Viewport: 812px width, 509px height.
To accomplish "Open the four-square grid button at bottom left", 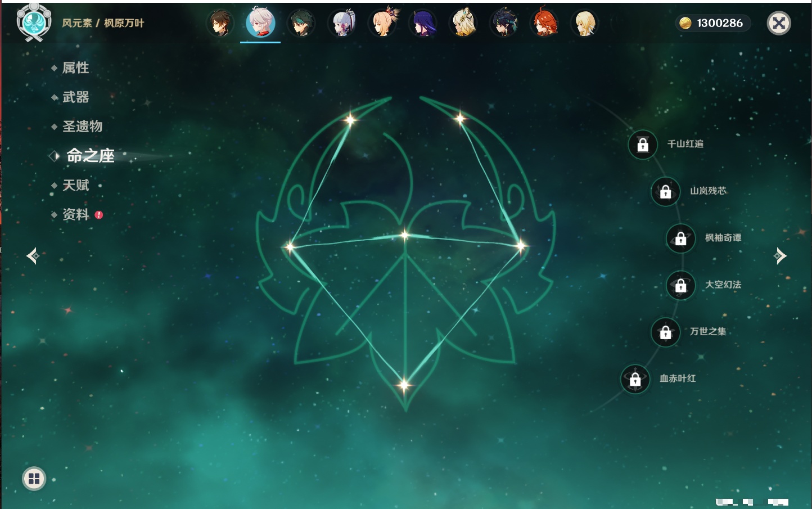I will [34, 479].
